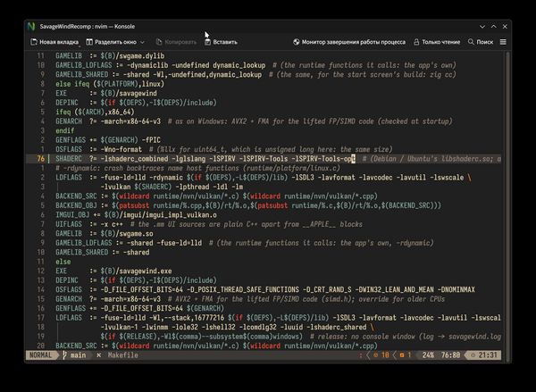Expand the Разделить окно dropdown arrow
The height and width of the screenshot is (392, 536).
pos(142,42)
